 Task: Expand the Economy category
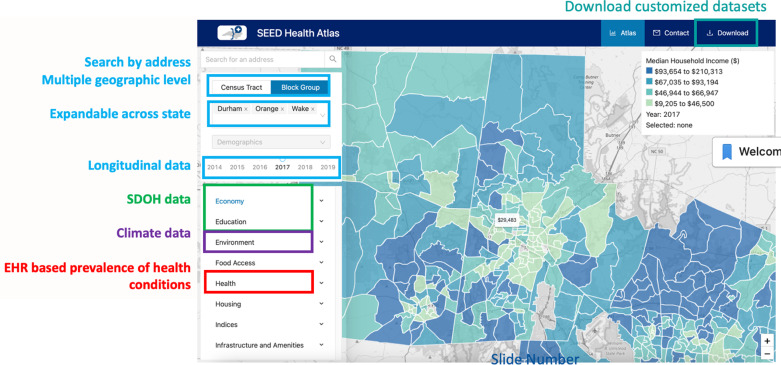pyautogui.click(x=321, y=201)
